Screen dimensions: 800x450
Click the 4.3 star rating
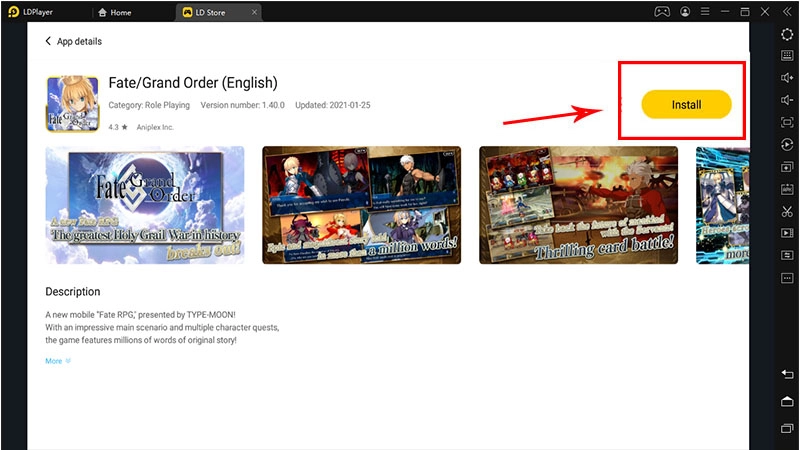(x=118, y=127)
